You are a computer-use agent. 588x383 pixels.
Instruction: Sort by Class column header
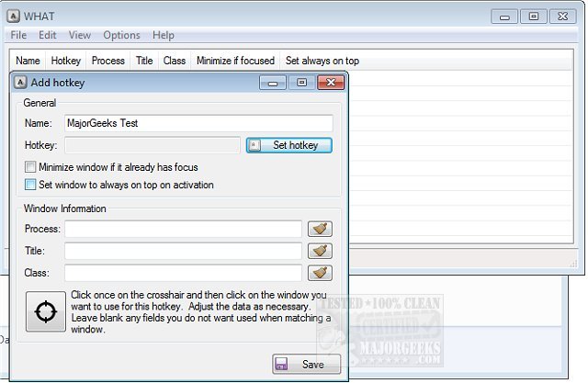pyautogui.click(x=175, y=61)
